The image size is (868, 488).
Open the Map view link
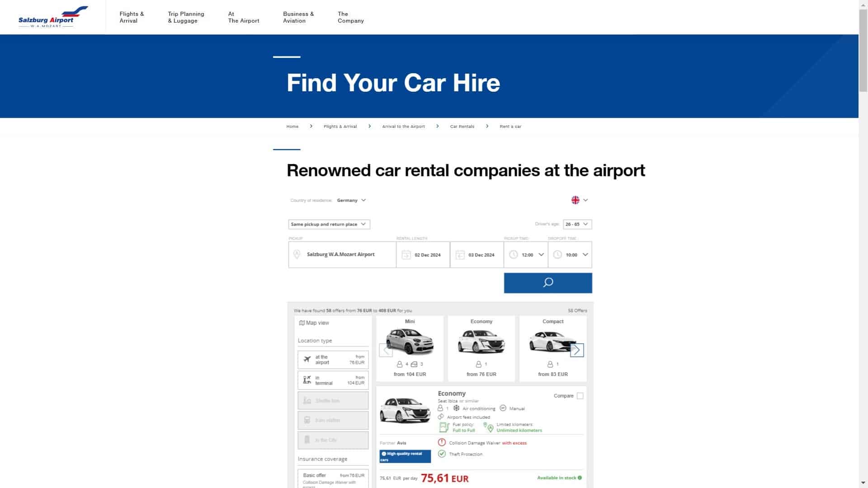(x=314, y=323)
